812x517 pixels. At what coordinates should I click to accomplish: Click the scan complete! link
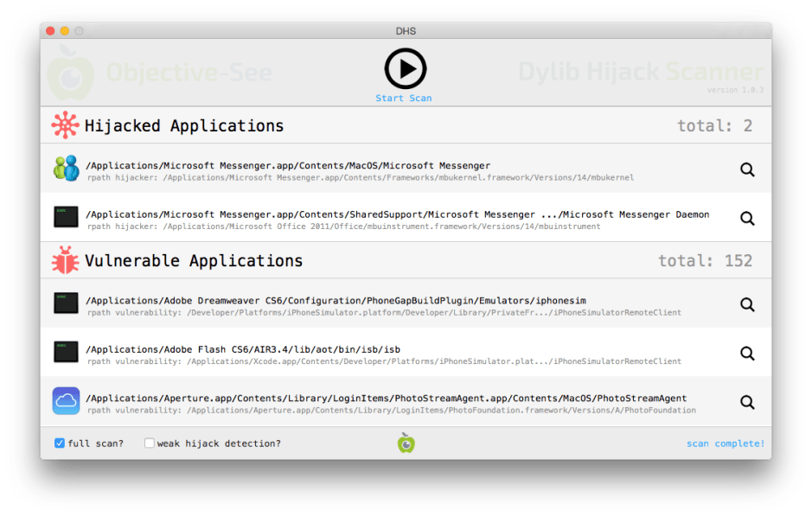pos(725,443)
